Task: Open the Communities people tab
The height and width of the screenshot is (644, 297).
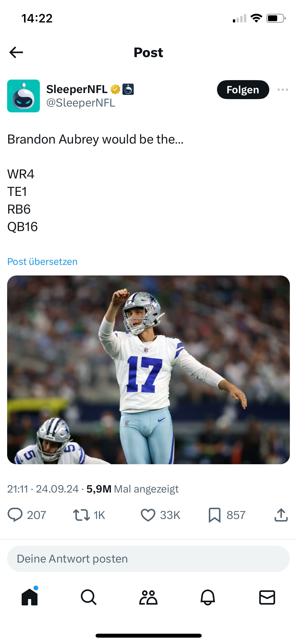Action: pyautogui.click(x=148, y=597)
